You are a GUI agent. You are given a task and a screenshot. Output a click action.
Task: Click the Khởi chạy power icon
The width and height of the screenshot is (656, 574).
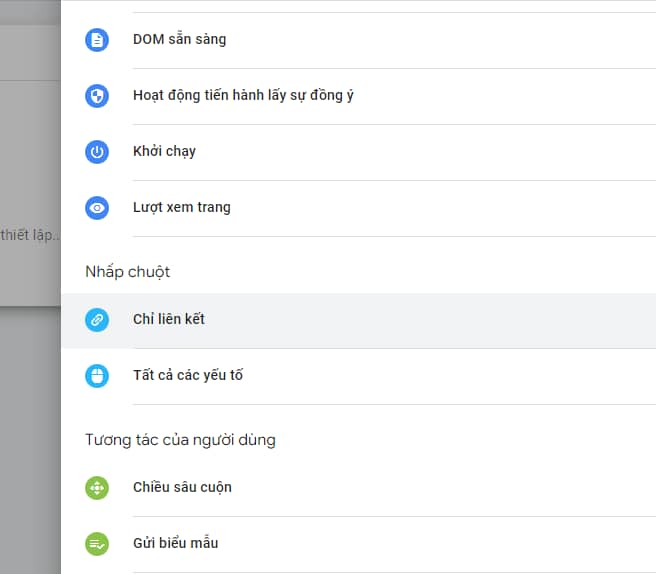coord(97,151)
